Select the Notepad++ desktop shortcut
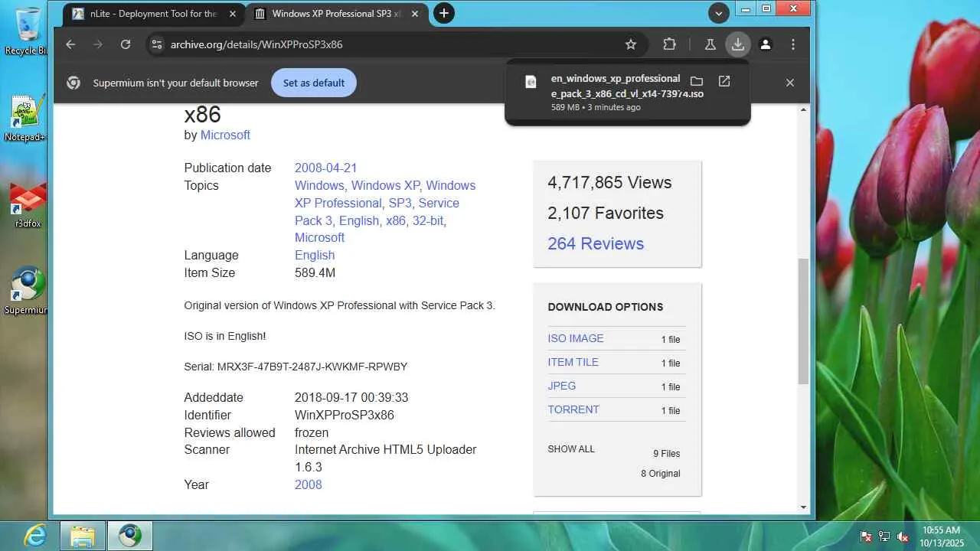980x551 pixels. (x=26, y=118)
